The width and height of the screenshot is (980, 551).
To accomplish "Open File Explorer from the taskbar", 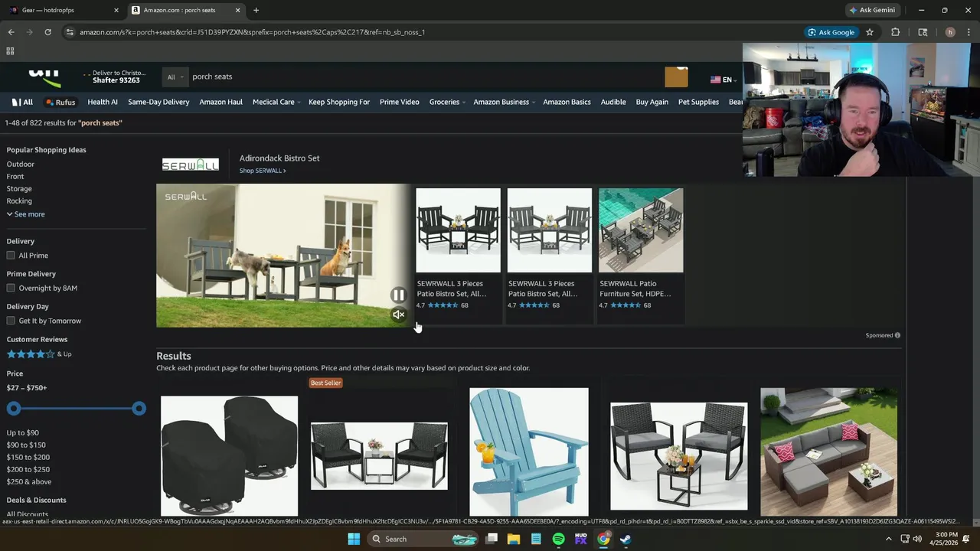I will 514,539.
